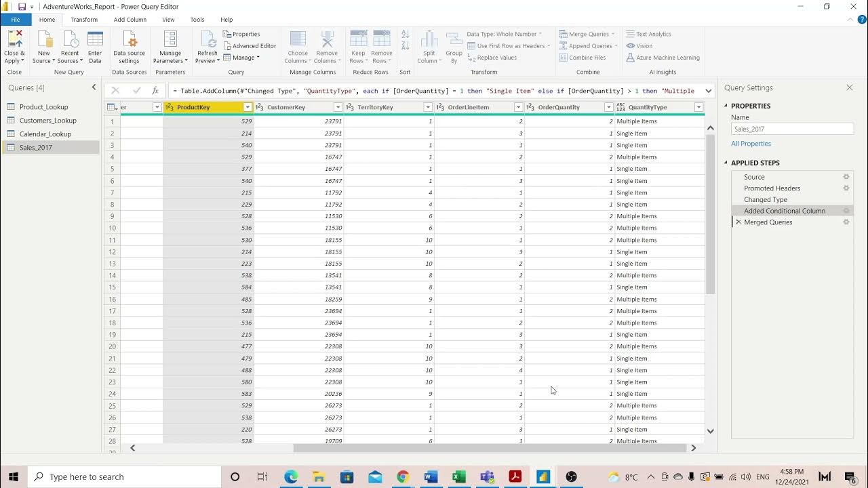
Task: Click Merged Queries step gear icon
Action: click(x=846, y=222)
